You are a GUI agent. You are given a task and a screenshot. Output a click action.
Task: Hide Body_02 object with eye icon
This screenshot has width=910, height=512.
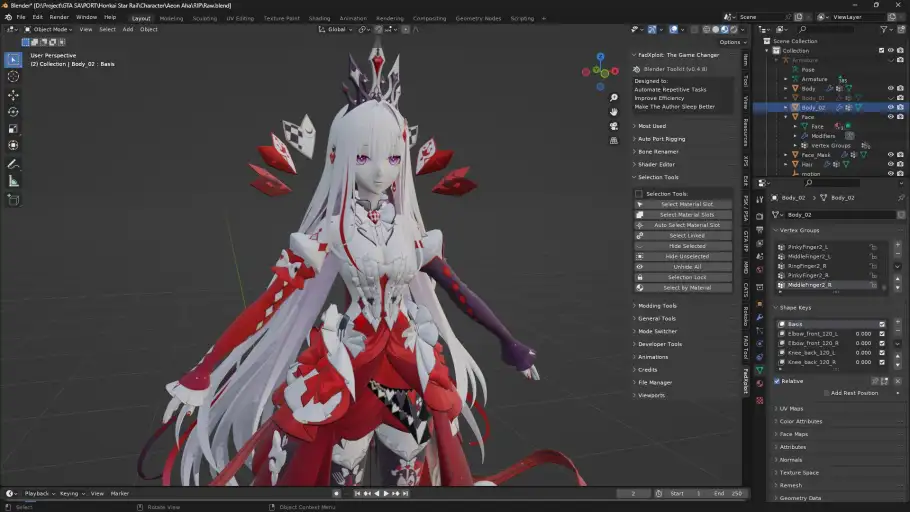click(x=891, y=107)
